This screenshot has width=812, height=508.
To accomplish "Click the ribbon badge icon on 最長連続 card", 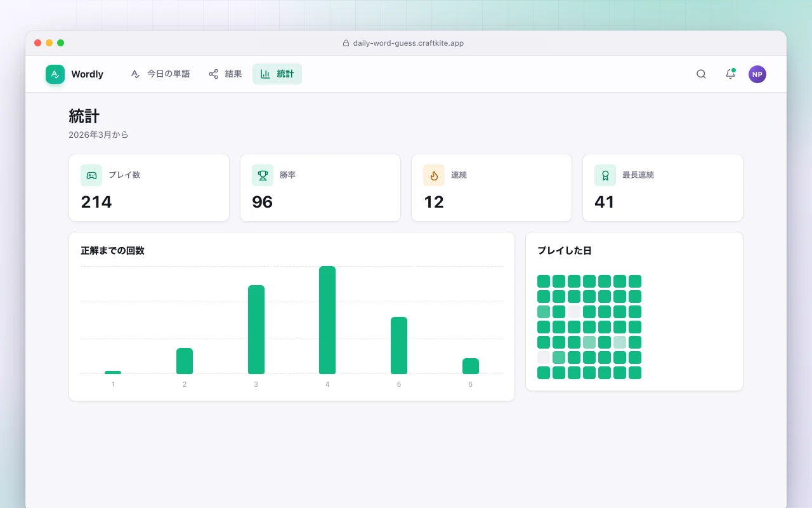I will pyautogui.click(x=605, y=175).
